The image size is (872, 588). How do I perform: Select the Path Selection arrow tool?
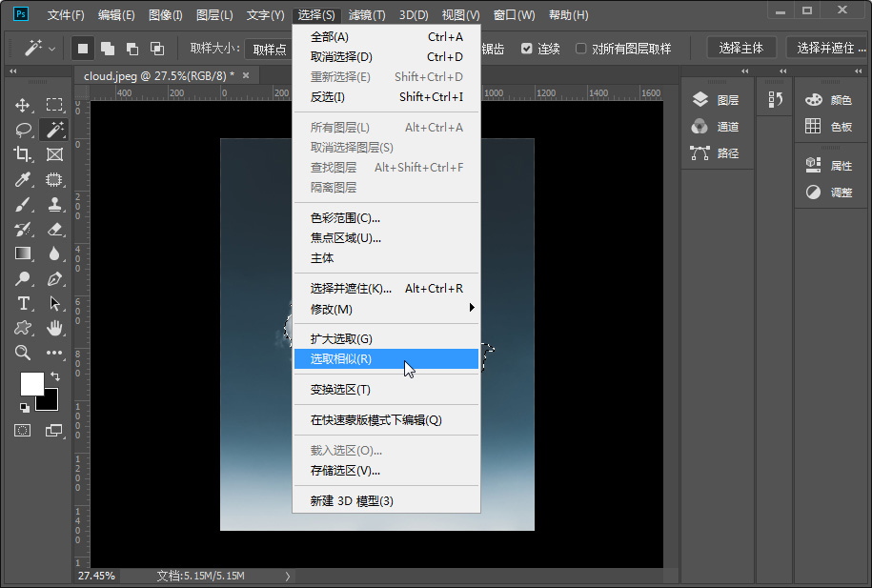(54, 303)
